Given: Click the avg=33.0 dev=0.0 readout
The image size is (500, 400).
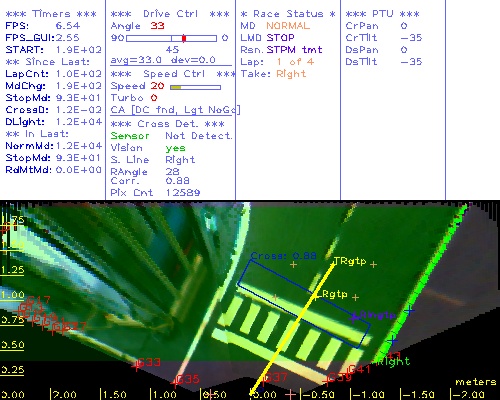Looking at the screenshot, I should pos(163,60).
